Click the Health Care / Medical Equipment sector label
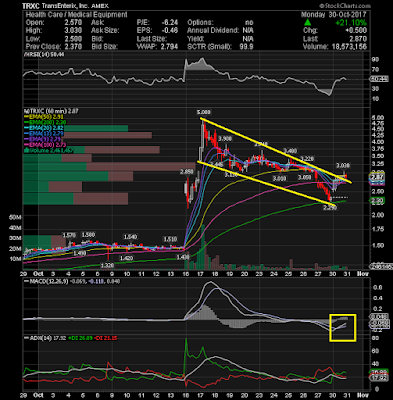Screen dimensions: 393x400 click(76, 15)
